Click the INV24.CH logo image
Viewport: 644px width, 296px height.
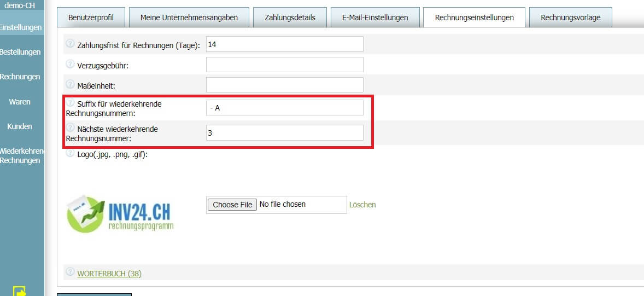click(x=120, y=213)
